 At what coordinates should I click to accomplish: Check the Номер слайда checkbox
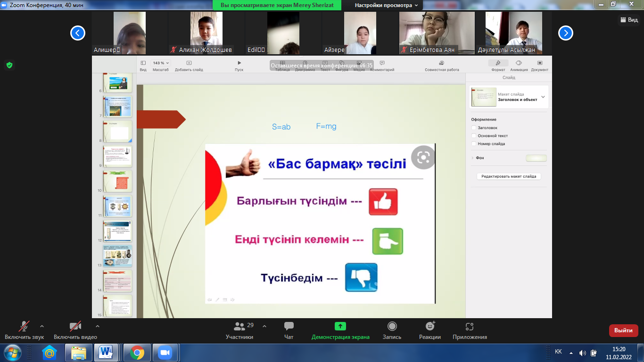tap(474, 144)
